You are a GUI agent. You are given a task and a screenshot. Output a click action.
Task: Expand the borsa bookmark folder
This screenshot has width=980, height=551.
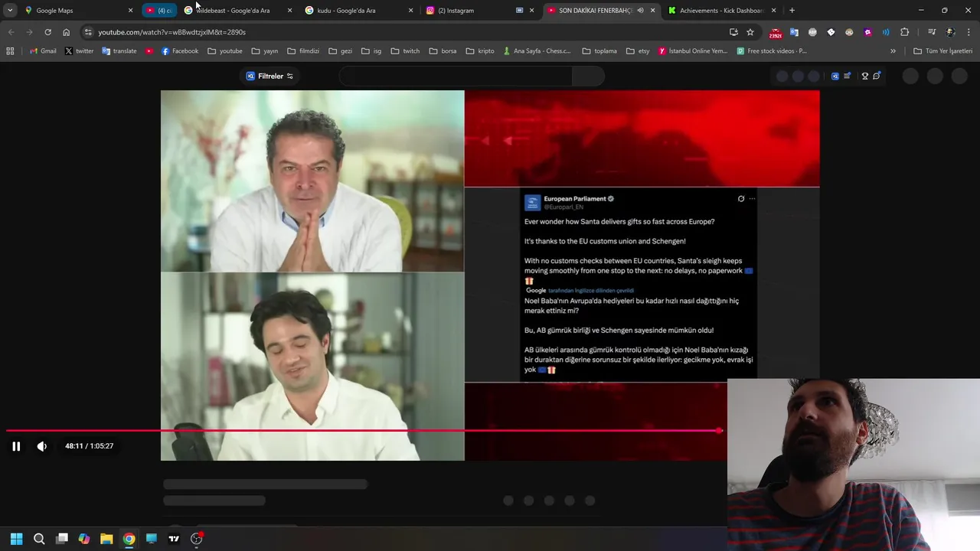click(x=443, y=51)
